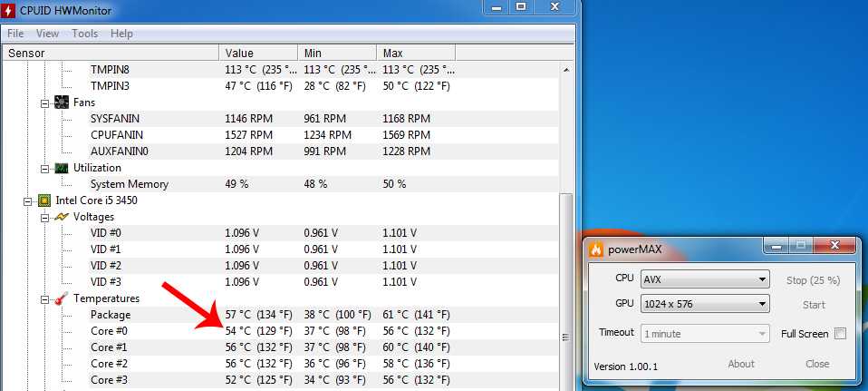Open the View menu

pos(47,34)
